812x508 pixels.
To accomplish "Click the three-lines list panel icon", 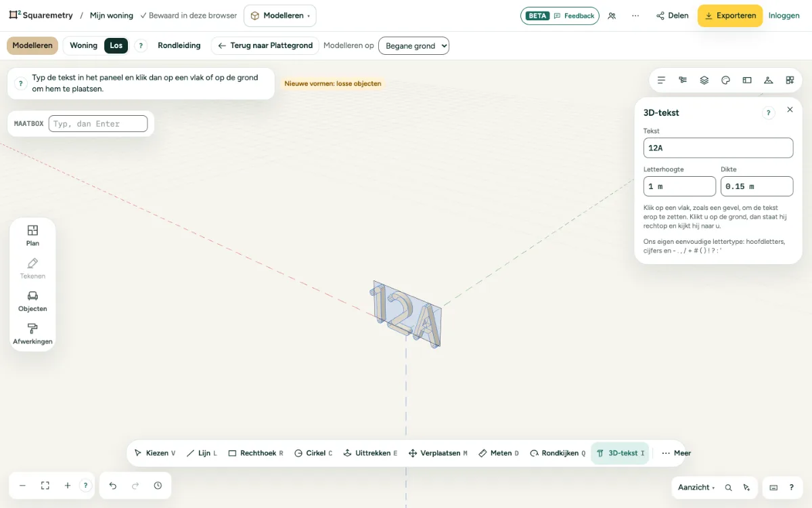I will click(x=661, y=80).
